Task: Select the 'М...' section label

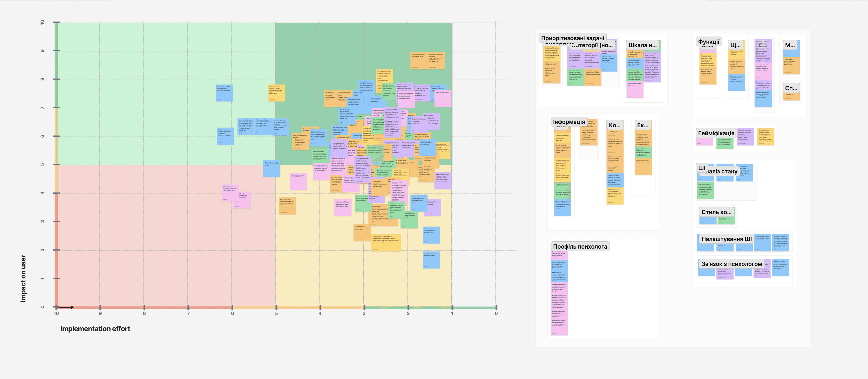Action: [790, 45]
